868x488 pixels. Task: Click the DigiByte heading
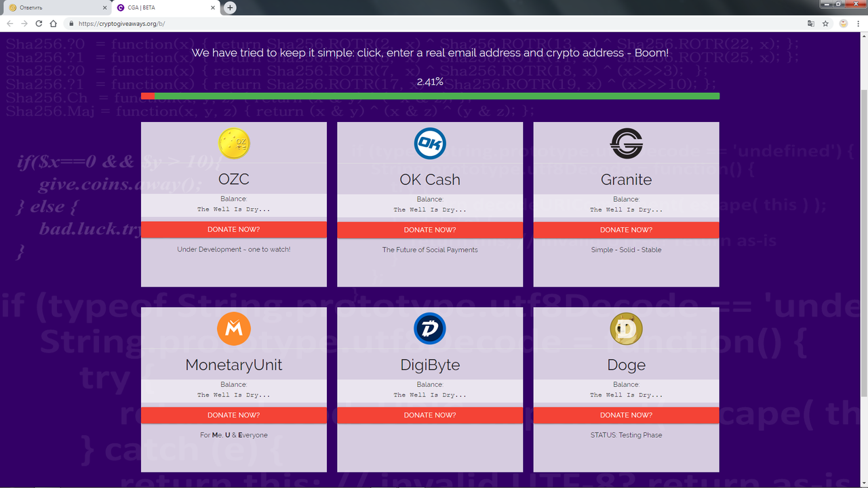tap(430, 365)
